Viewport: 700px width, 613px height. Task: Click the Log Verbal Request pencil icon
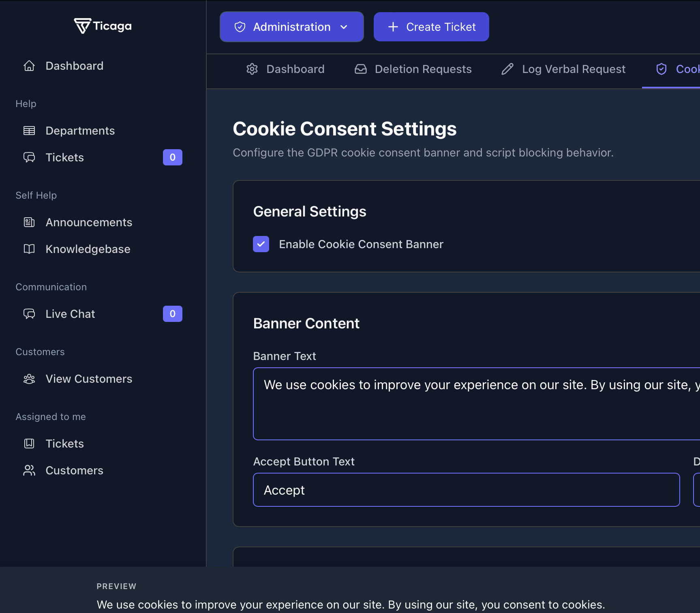click(x=507, y=69)
